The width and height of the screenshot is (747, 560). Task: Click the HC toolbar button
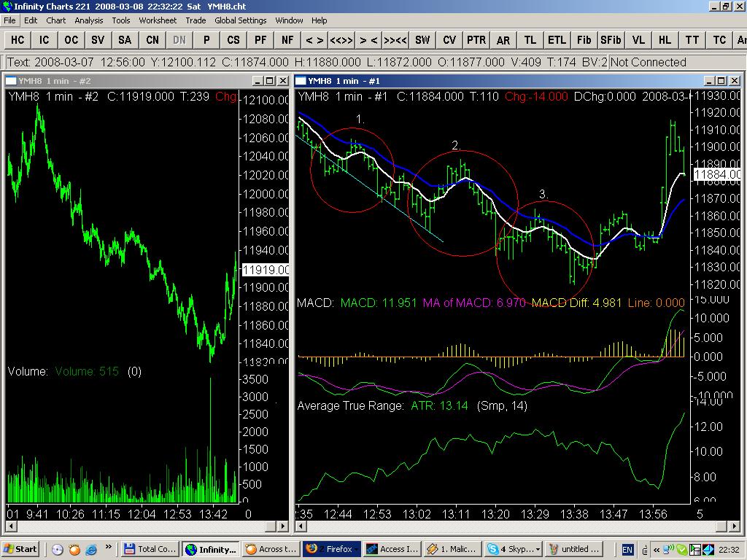pos(18,40)
